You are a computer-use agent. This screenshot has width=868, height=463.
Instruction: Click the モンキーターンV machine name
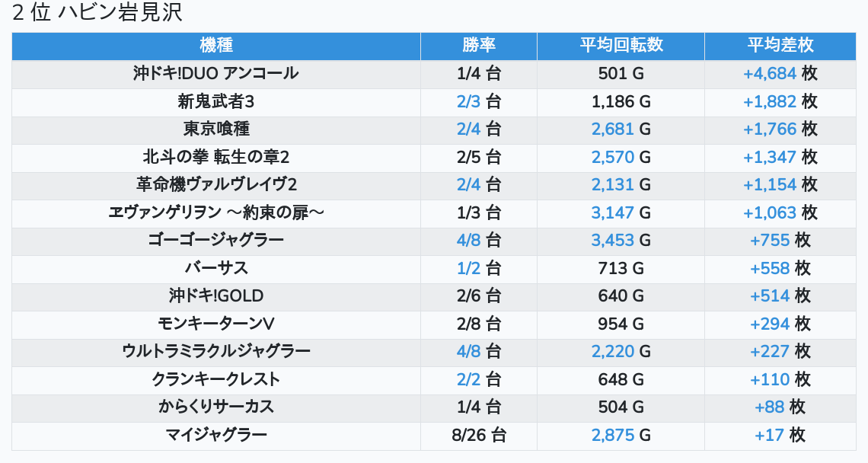[216, 324]
